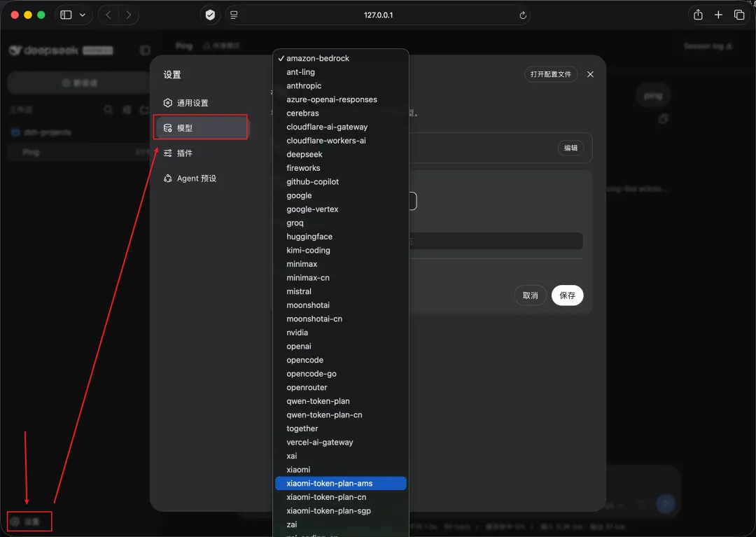Pick anthropic in the dropdown list

click(340, 86)
